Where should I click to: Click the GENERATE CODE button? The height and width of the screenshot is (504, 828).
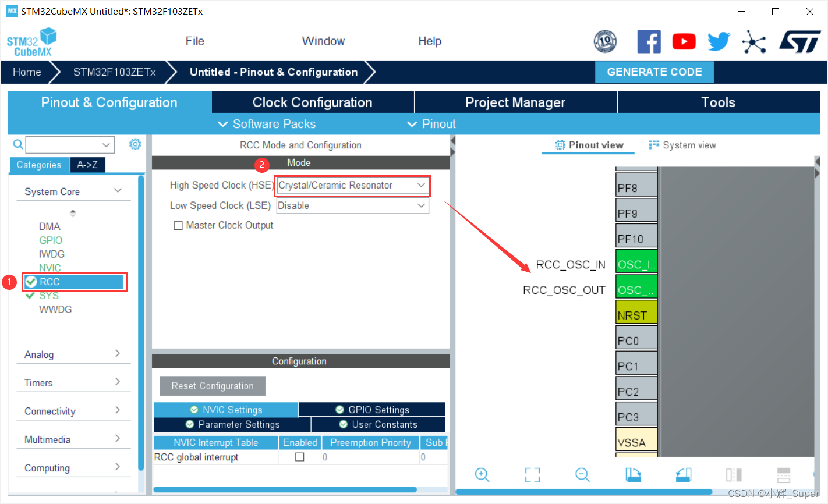654,72
